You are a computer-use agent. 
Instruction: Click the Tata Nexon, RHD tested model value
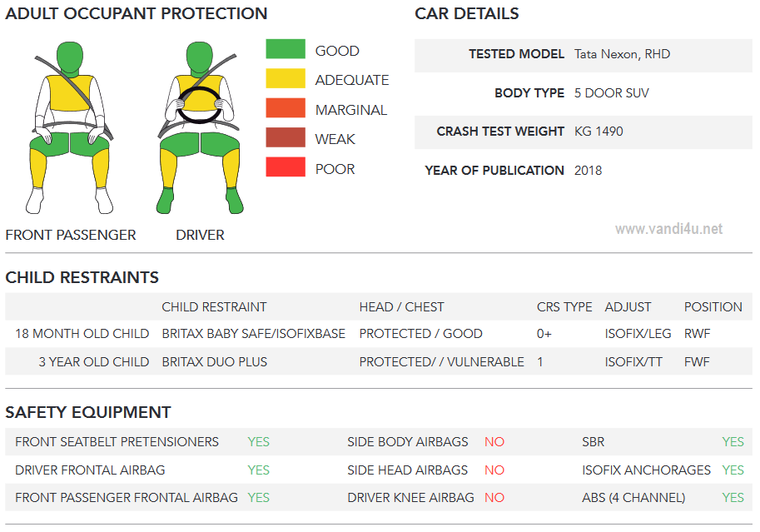coord(622,54)
